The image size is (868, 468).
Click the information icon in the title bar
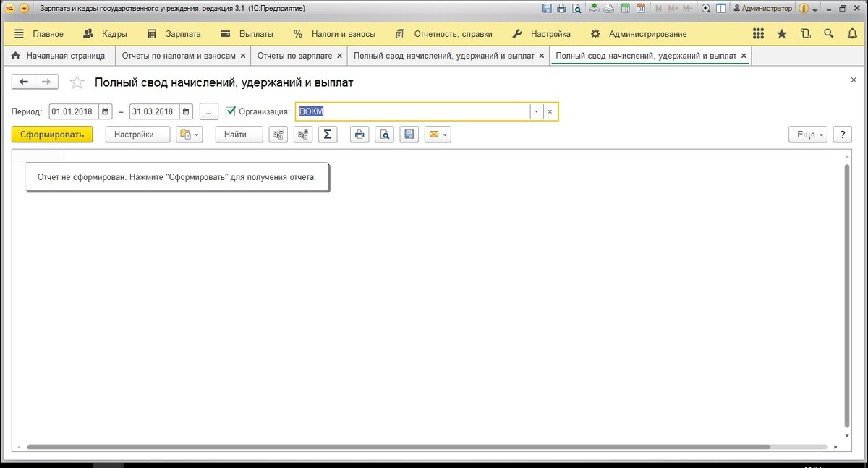click(803, 9)
